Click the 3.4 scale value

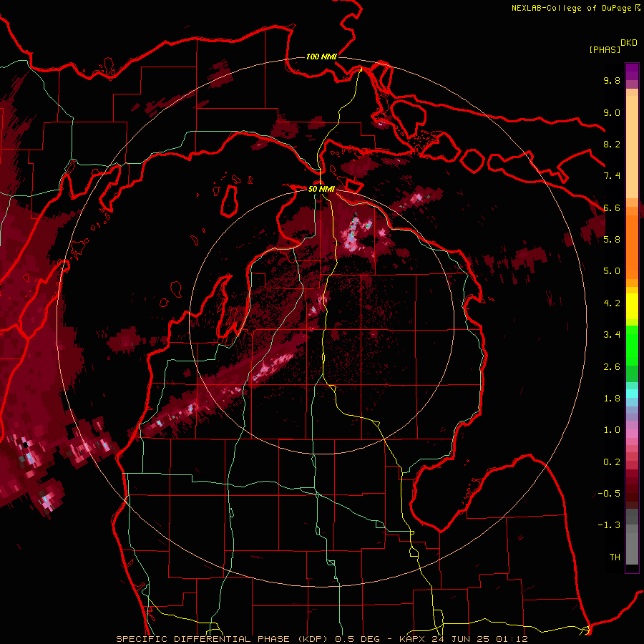coord(612,335)
